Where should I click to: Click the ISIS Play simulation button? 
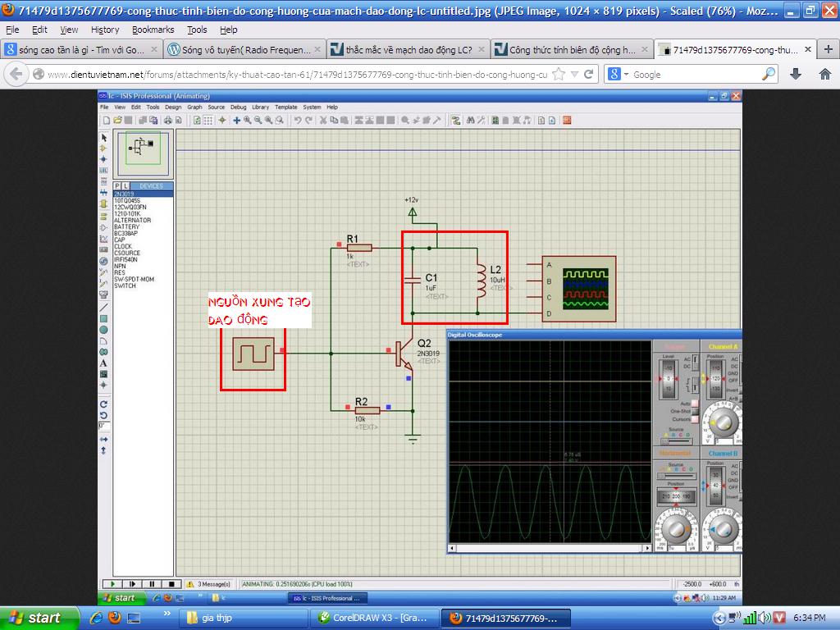tap(112, 584)
